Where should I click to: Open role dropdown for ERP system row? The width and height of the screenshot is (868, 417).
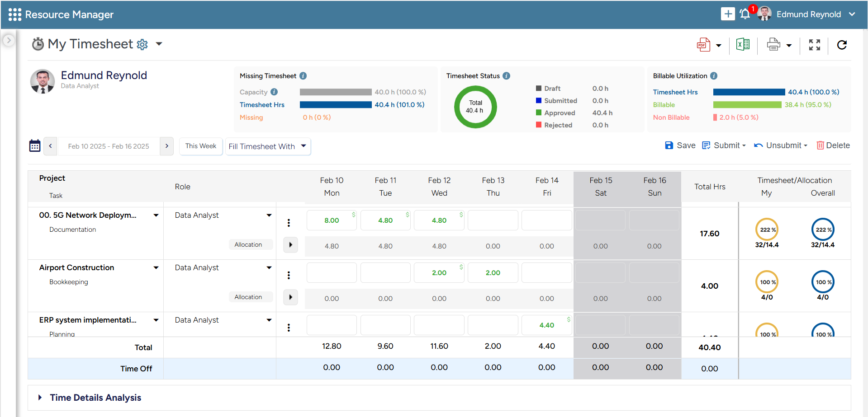coord(269,320)
